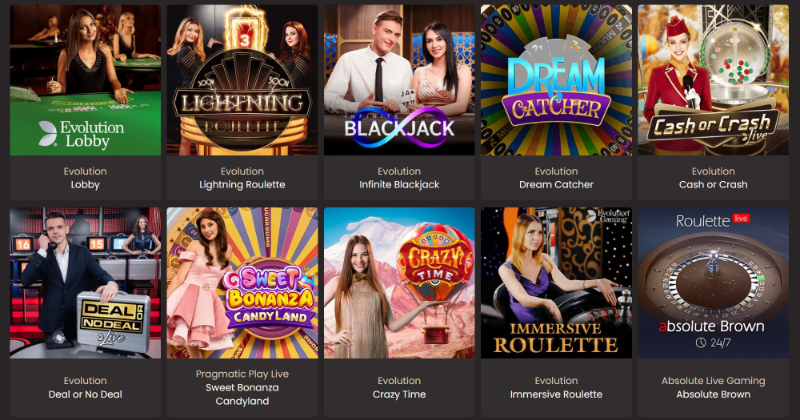800x420 pixels.
Task: Select the Crazy Time balloon thumbnail
Action: click(x=399, y=283)
